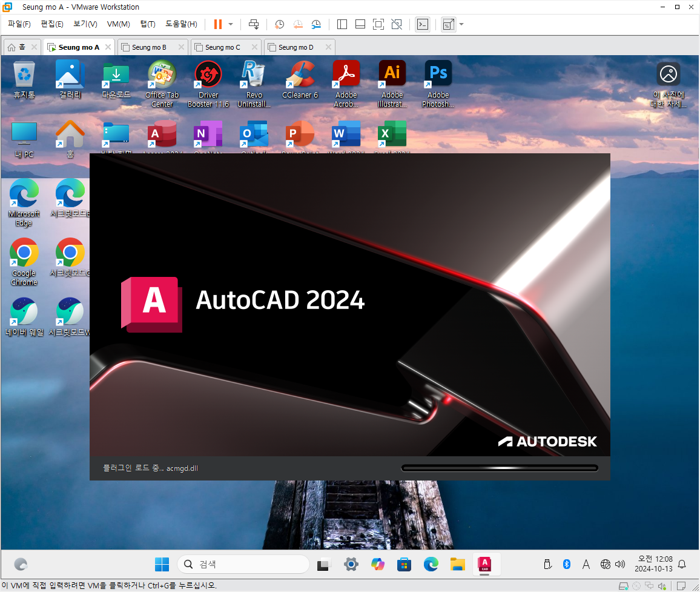Open Settings from the taskbar
This screenshot has width=700, height=592.
pyautogui.click(x=351, y=564)
